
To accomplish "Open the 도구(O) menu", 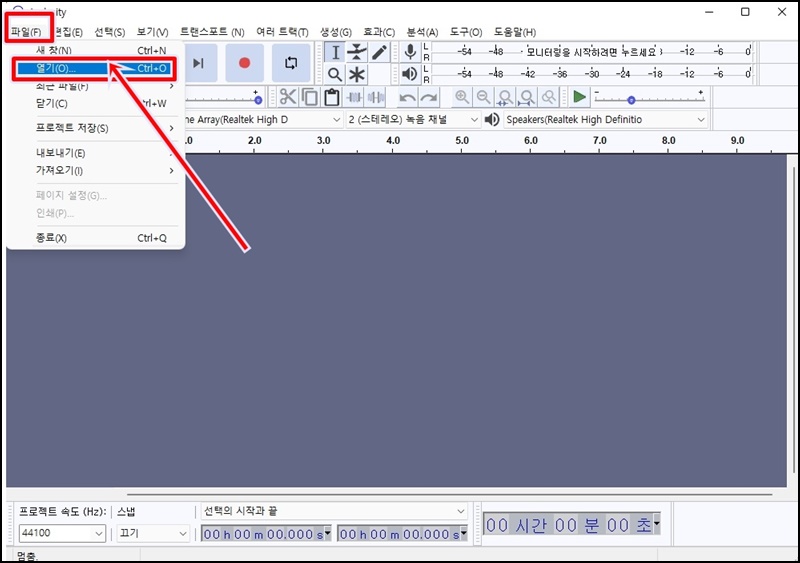I will 466,32.
